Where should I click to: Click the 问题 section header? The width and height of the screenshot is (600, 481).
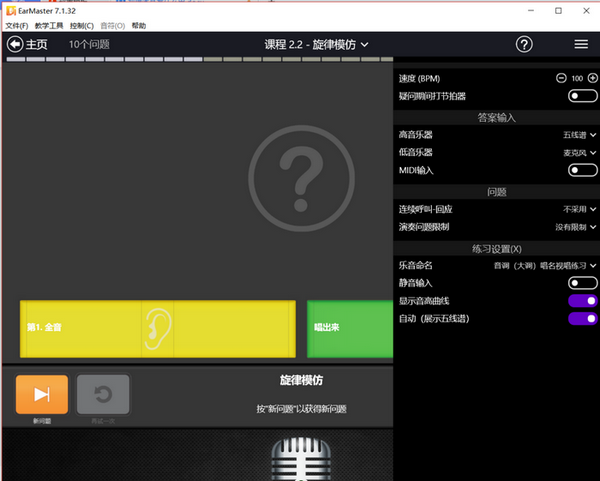tap(497, 192)
